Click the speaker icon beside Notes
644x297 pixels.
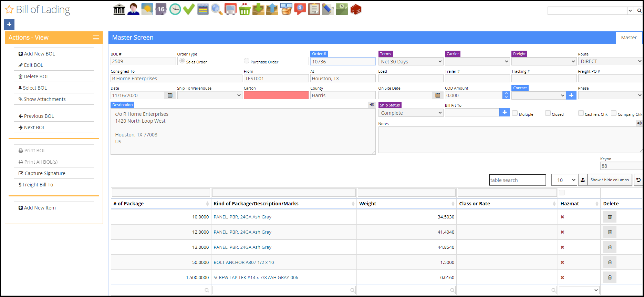coord(639,123)
